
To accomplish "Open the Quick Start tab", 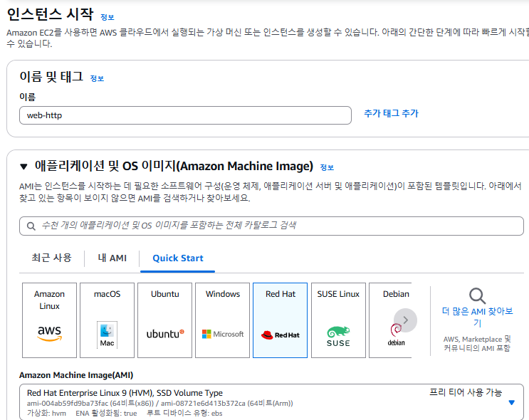I will click(178, 258).
